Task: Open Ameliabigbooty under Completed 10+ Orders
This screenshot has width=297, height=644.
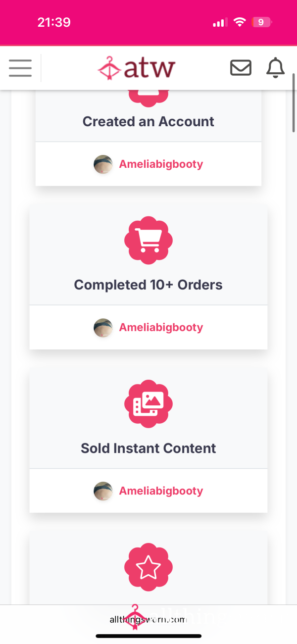Action: pos(161,327)
